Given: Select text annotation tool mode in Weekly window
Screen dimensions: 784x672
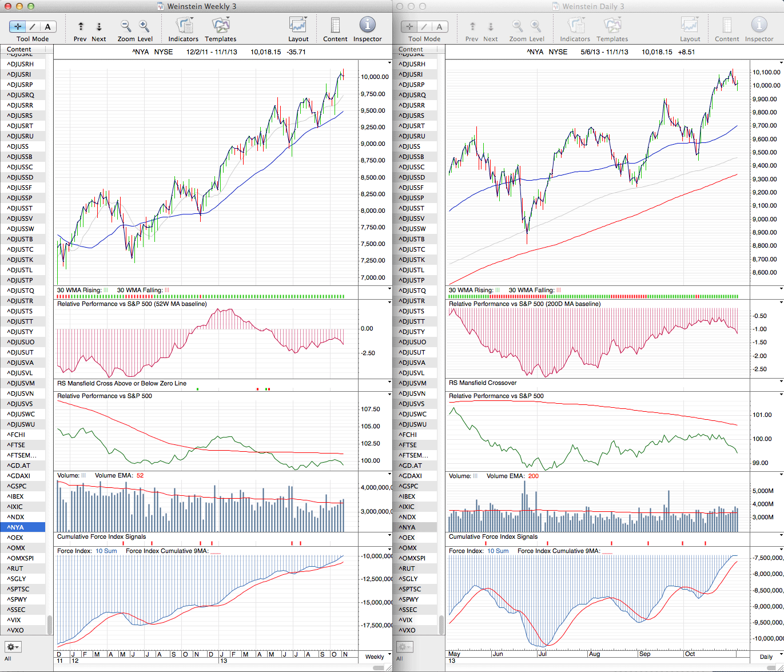Looking at the screenshot, I should click(x=47, y=26).
